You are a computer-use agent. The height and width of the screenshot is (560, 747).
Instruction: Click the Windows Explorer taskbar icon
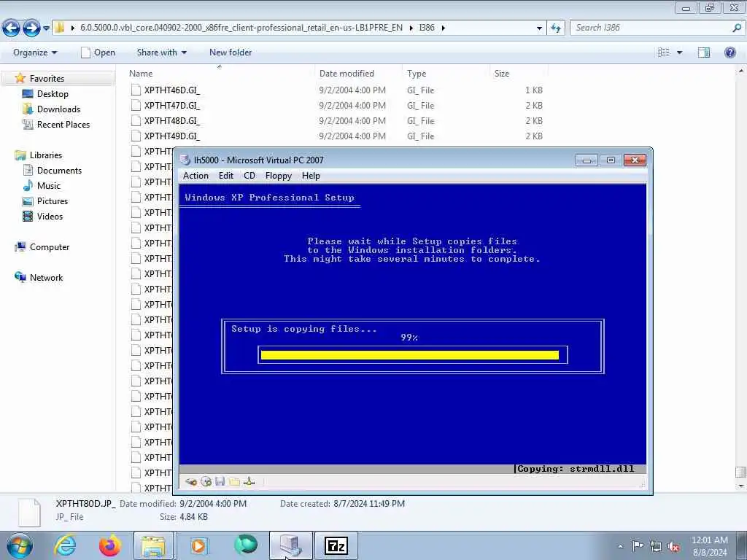coord(153,545)
